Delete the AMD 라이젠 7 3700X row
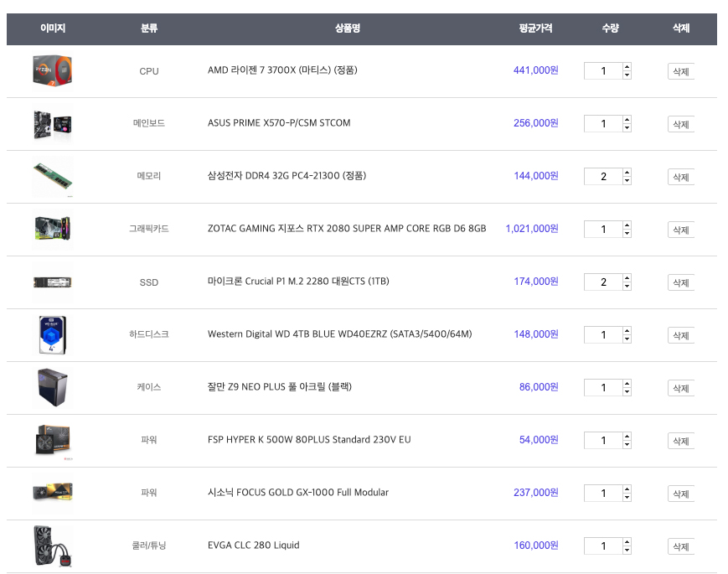728x574 pixels. [x=680, y=71]
